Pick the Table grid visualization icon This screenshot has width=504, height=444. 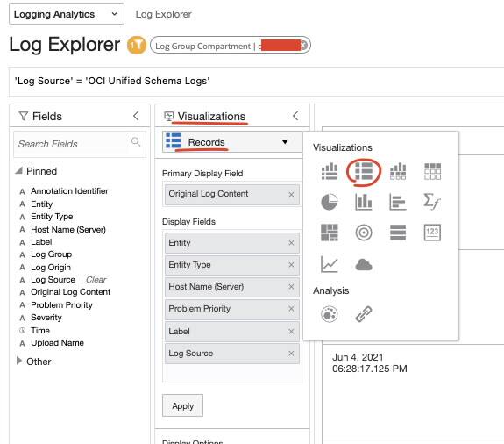(432, 171)
